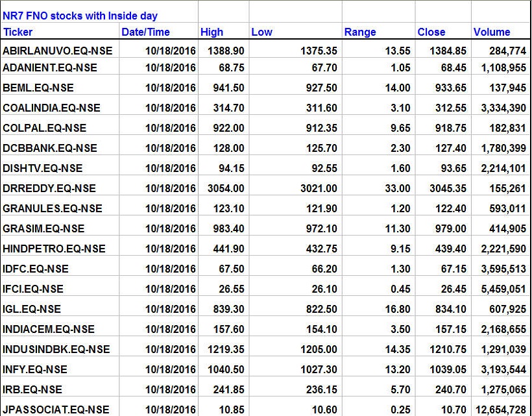Select the Range column header
This screenshot has width=532, height=416.
click(360, 32)
